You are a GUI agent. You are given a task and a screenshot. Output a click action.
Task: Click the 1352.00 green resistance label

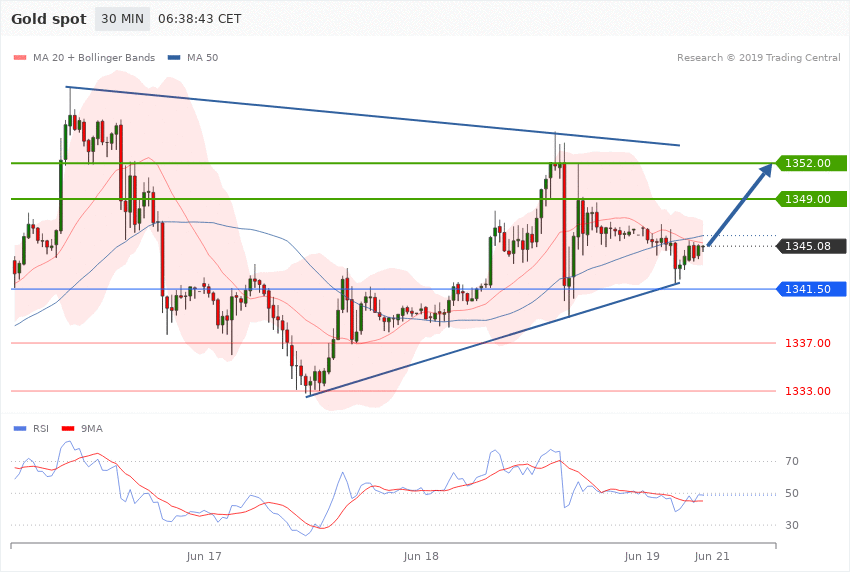point(811,163)
